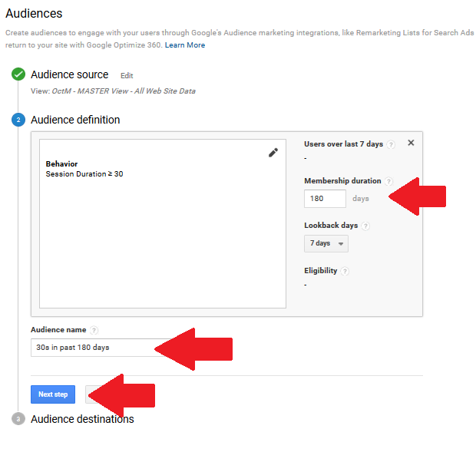The height and width of the screenshot is (452, 476).
Task: Close the audience definition panel with X
Action: point(411,143)
